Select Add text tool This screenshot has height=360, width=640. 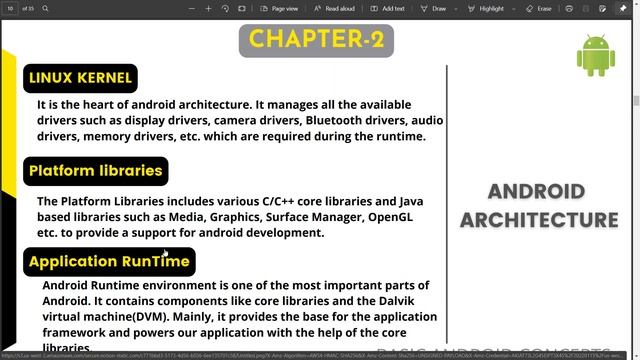387,9
